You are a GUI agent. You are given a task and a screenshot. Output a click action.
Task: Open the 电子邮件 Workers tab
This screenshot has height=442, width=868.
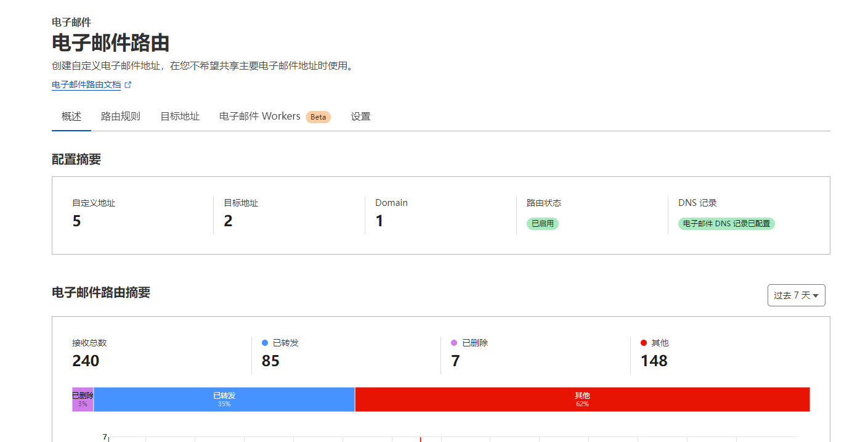point(260,117)
